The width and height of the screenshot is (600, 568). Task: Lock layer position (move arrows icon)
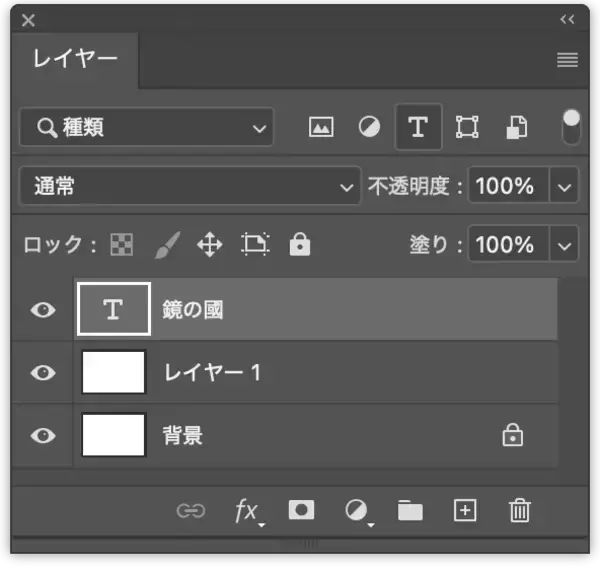[x=210, y=245]
